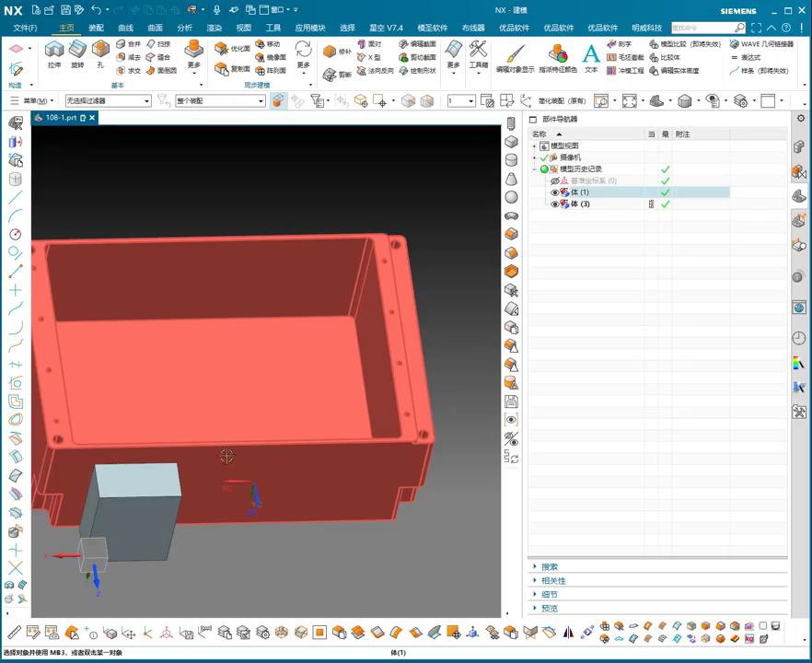Open the 曲面 ribbon tab
812x663 pixels.
point(155,28)
